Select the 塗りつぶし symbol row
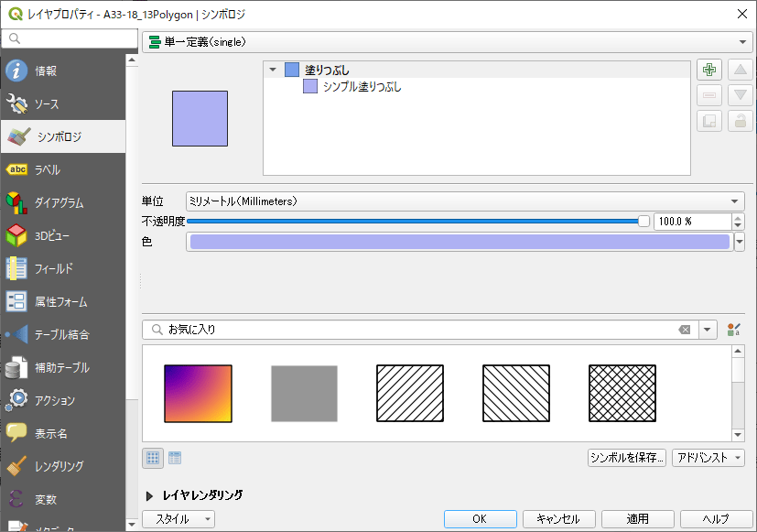757x532 pixels. (477, 70)
